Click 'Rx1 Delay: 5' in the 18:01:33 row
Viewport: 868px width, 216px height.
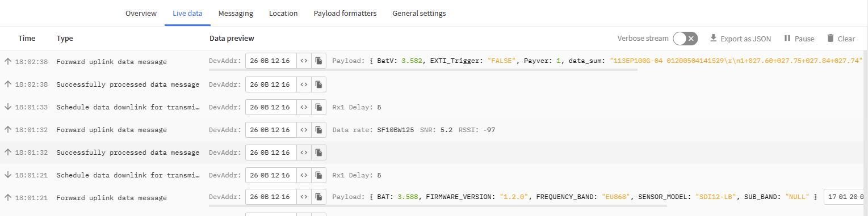click(357, 107)
